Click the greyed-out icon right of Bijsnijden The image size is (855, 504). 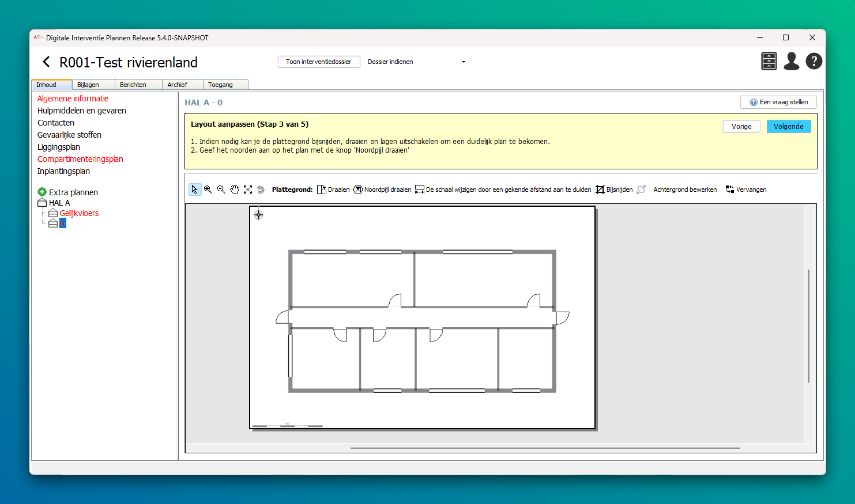point(641,190)
